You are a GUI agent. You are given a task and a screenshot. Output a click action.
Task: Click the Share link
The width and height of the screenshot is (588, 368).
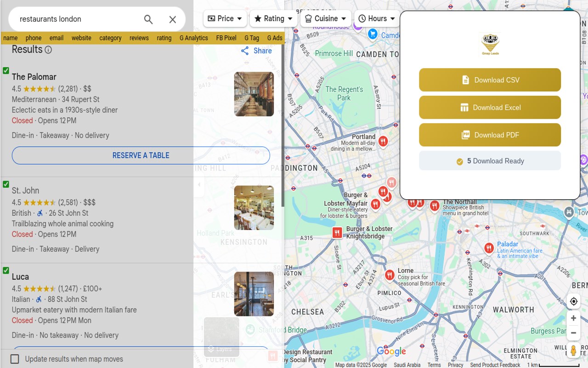(262, 51)
